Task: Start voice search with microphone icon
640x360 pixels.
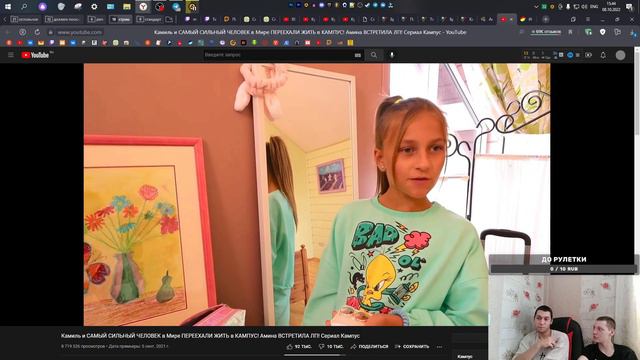Action: (x=392, y=55)
